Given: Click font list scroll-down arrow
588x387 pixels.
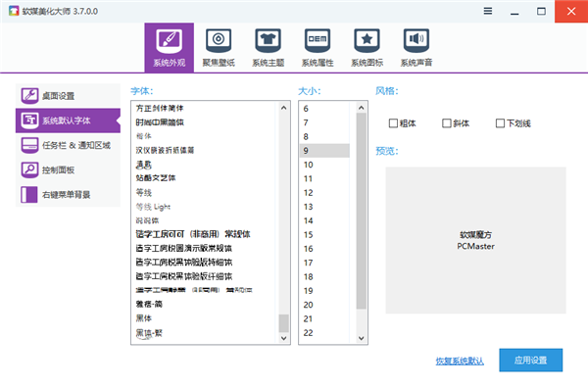Looking at the screenshot, I should click(284, 338).
